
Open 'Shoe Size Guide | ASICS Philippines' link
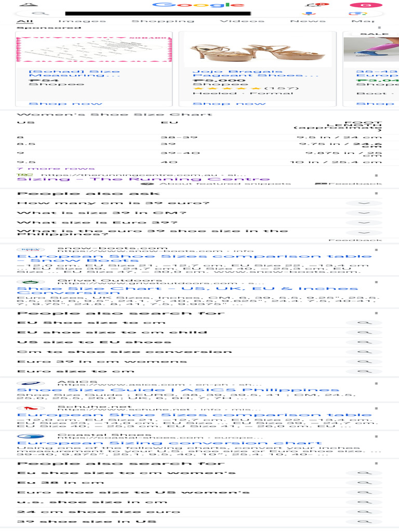click(178, 390)
